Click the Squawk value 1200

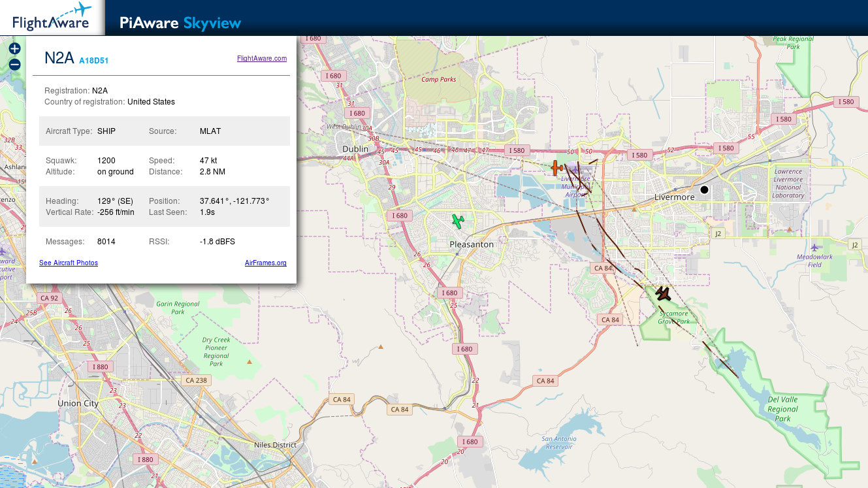[x=106, y=161]
